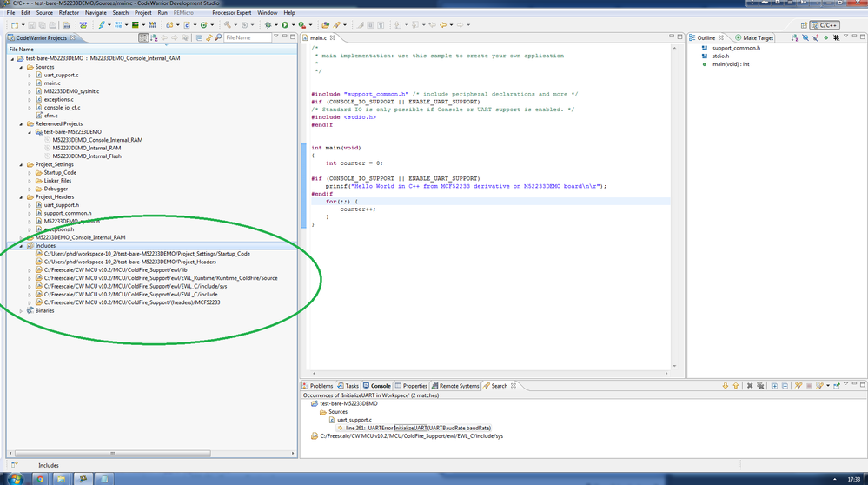The width and height of the screenshot is (868, 485).
Task: Click the Build hammer icon in the toolbar
Action: 227,25
